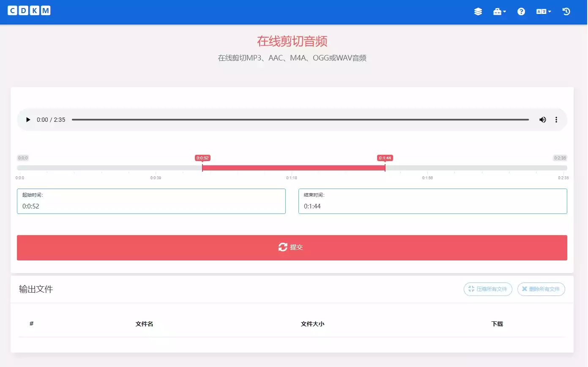Click the CDKM logo in header
Screen dimensions: 588x367
(x=29, y=11)
